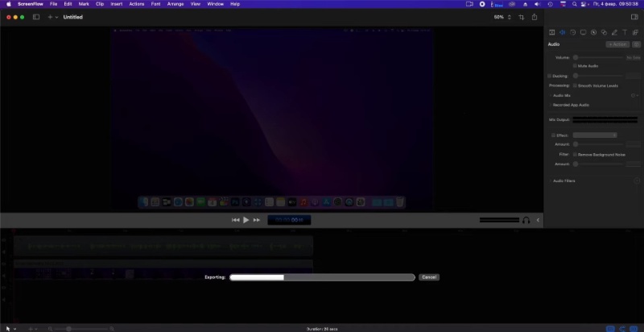The width and height of the screenshot is (644, 332).
Task: Open the Spotlight search icon
Action: [x=575, y=4]
